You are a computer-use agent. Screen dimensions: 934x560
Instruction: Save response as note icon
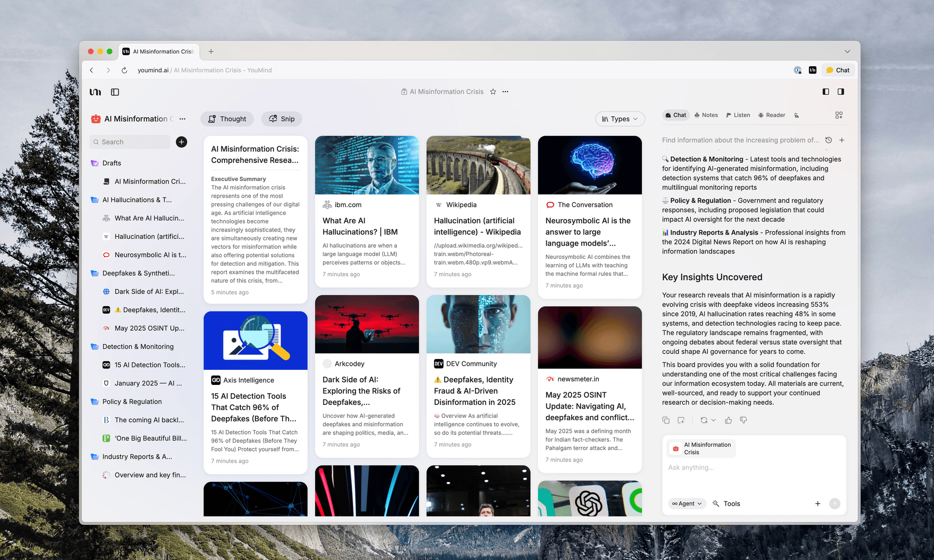681,420
